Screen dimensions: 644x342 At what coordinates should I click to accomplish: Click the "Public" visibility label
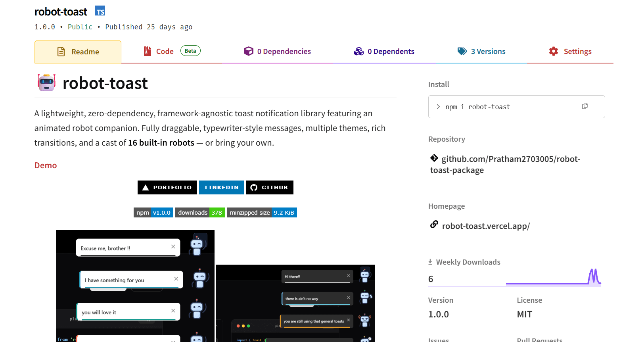[80, 27]
